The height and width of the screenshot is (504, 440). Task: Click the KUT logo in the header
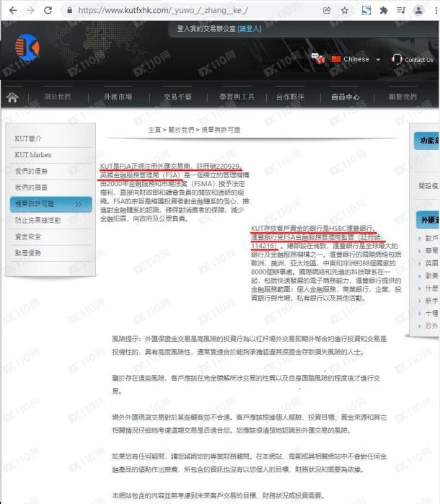(x=27, y=48)
